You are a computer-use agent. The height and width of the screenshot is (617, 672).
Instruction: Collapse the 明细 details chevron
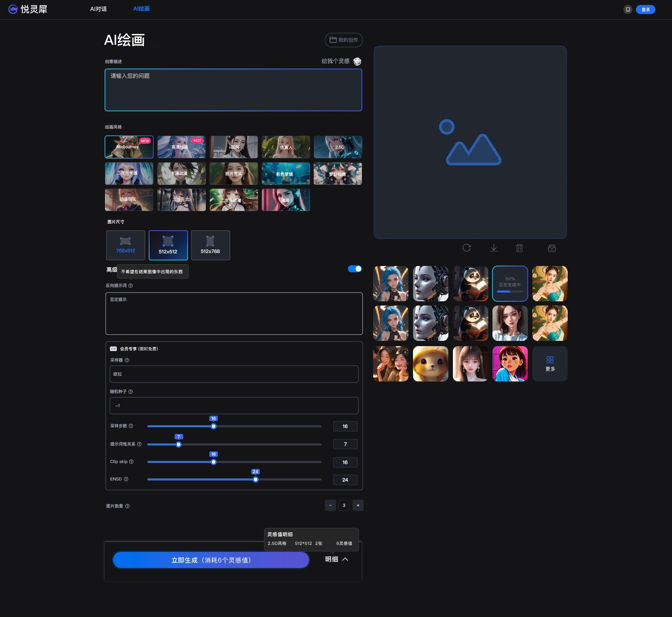tap(345, 559)
